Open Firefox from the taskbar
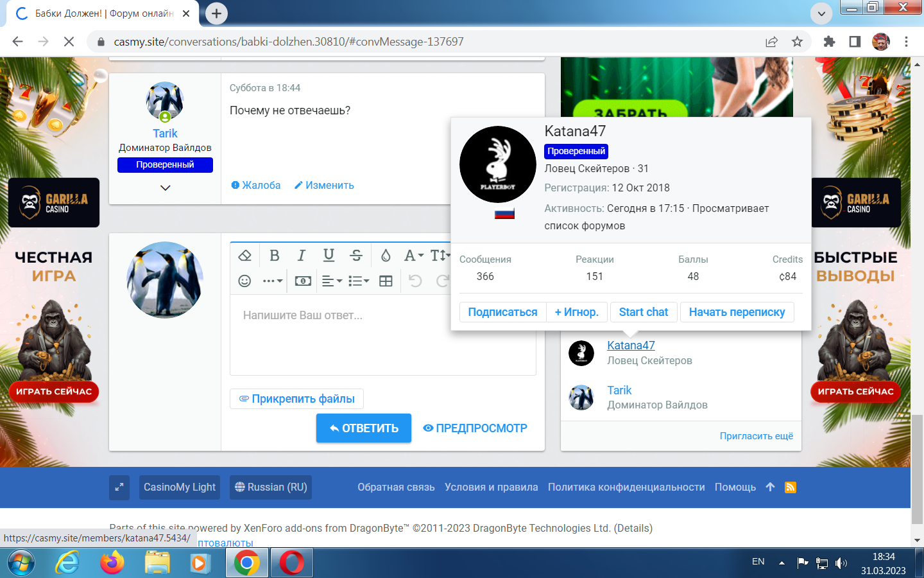 click(112, 563)
